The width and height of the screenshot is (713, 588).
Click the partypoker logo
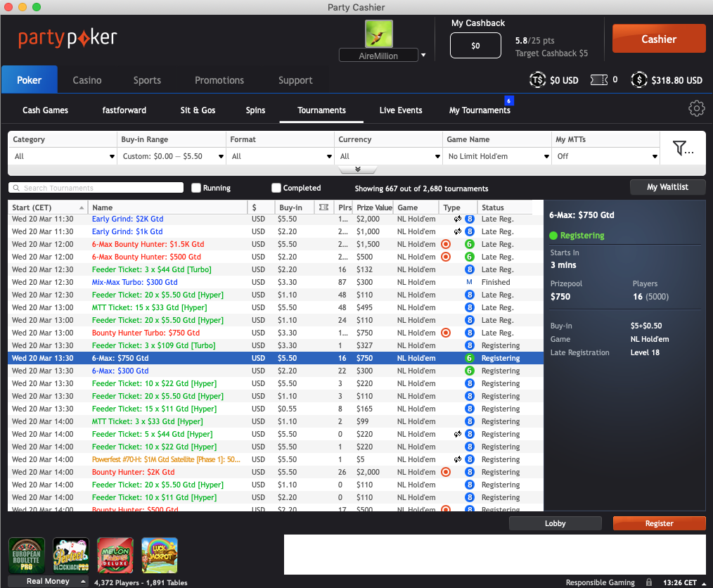coord(68,38)
